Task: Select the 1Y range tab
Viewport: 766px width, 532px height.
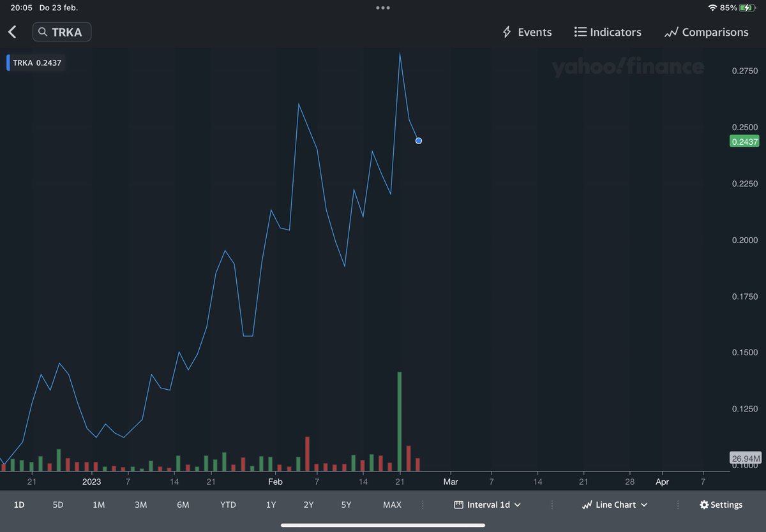Action: click(x=271, y=505)
